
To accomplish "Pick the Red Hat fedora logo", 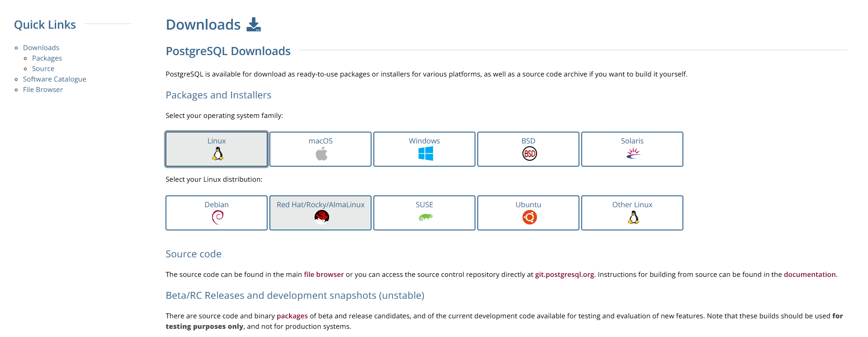I will 321,217.
